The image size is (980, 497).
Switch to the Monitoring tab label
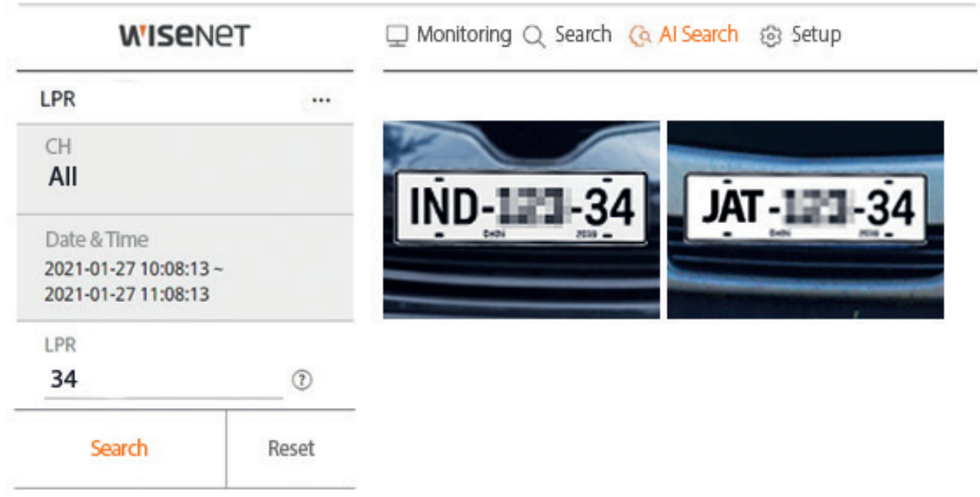pyautogui.click(x=463, y=35)
